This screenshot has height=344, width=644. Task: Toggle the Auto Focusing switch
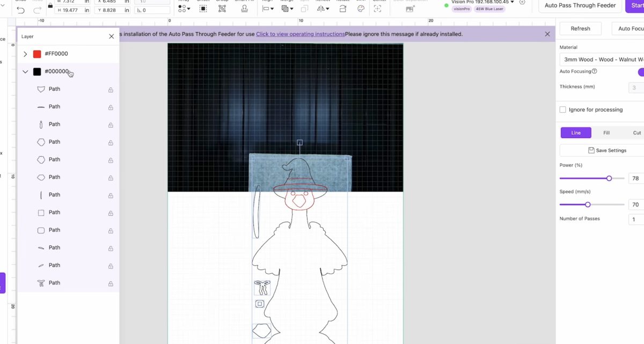click(641, 72)
